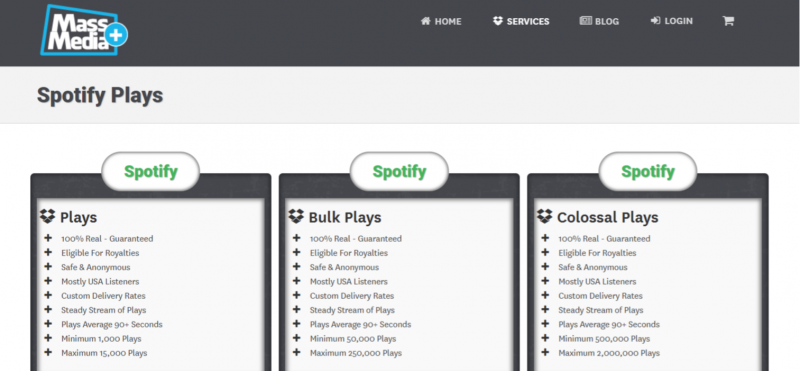
Task: Click the Spotify badge above the Plays card
Action: (x=151, y=171)
